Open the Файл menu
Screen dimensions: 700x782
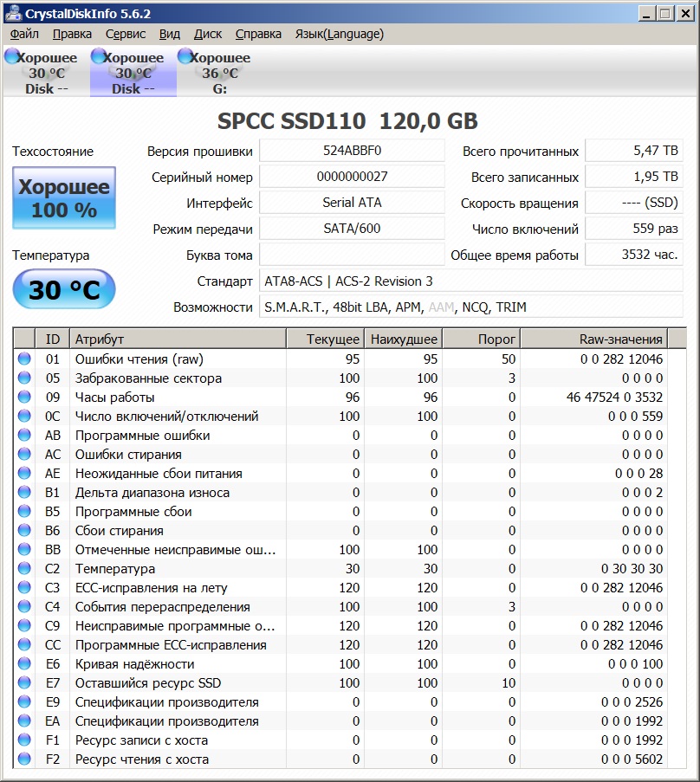click(24, 34)
